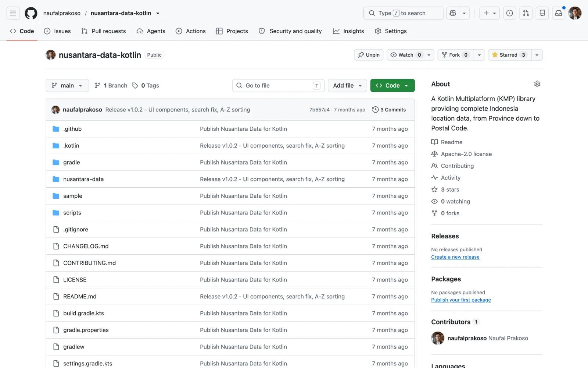Open About section settings gear
This screenshot has width=588, height=368.
tap(537, 84)
